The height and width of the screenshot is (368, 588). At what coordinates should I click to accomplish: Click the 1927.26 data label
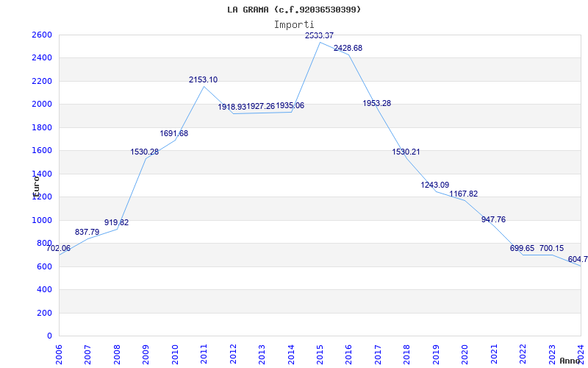[261, 106]
